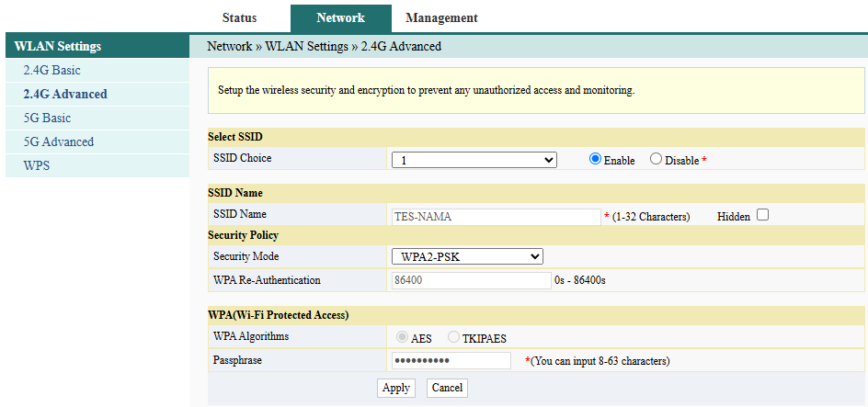The height and width of the screenshot is (407, 868).
Task: Open the Security Mode dropdown
Action: pos(467,256)
